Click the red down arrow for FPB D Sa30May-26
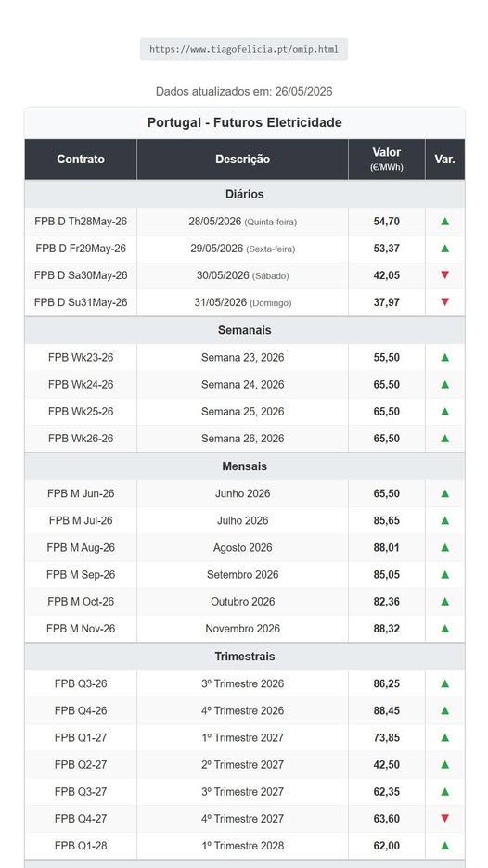 [444, 275]
